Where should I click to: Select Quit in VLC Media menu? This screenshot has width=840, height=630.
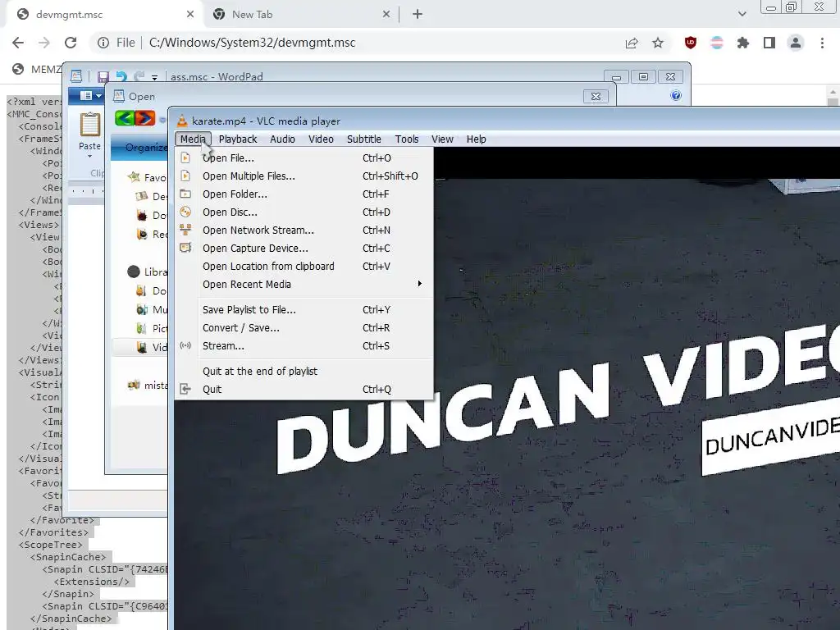pos(304,390)
